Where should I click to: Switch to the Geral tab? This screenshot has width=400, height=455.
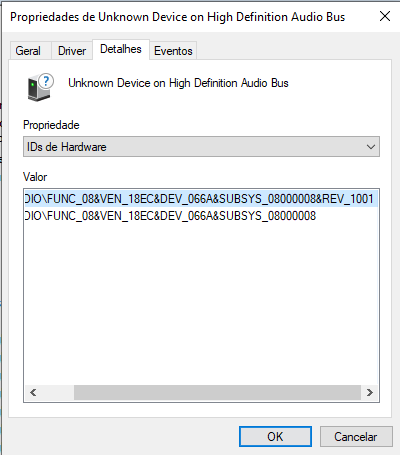pos(28,51)
